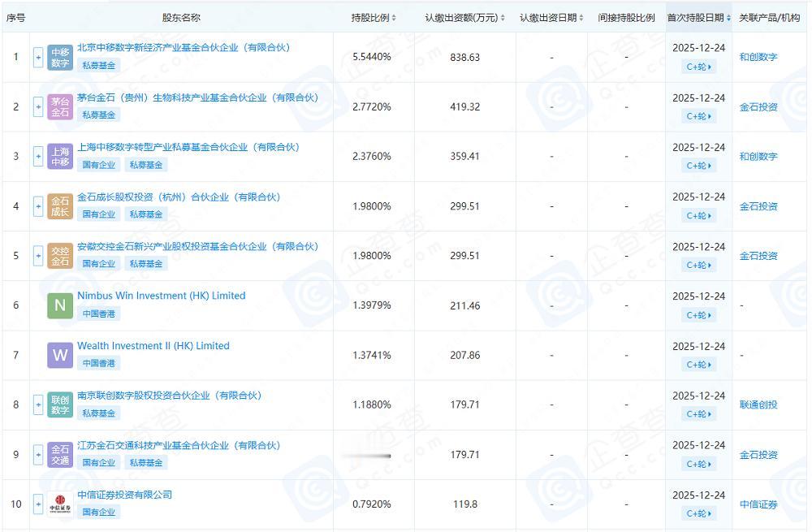Image resolution: width=812 pixels, height=532 pixels.
Task: Expand row 4 金石成长 plus toggle
Action: coord(38,206)
